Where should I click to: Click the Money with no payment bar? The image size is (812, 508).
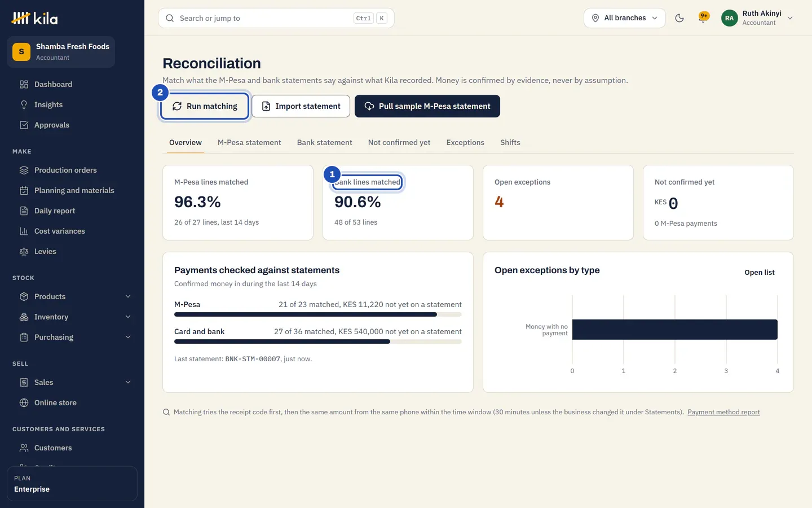tap(675, 330)
